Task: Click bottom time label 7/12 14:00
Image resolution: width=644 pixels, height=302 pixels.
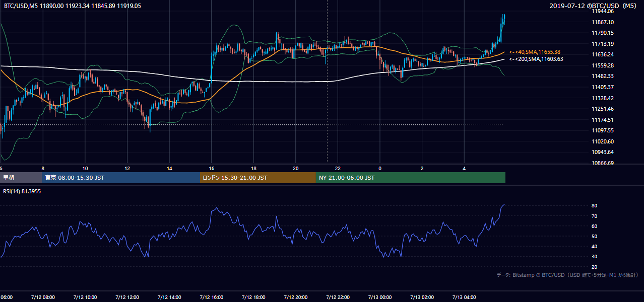Action: [x=169, y=297]
